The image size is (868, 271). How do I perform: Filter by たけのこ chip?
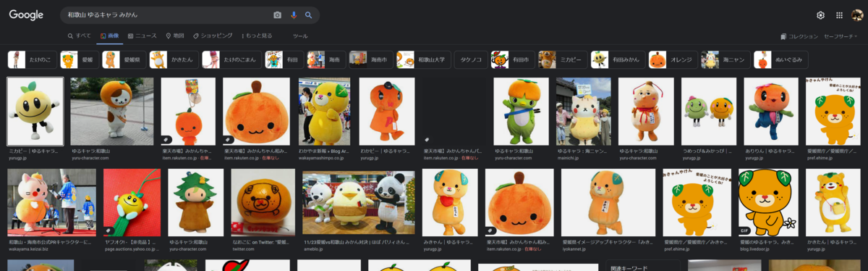coord(32,59)
